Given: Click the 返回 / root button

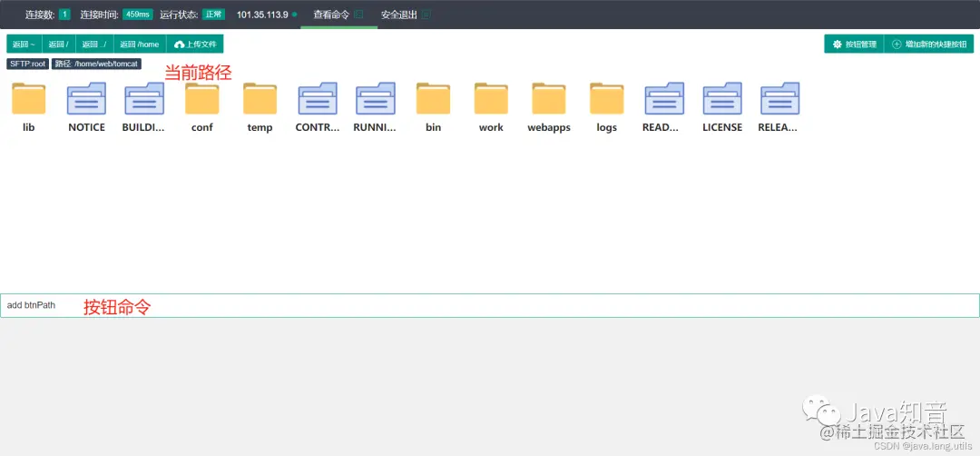Looking at the screenshot, I should click(x=59, y=45).
